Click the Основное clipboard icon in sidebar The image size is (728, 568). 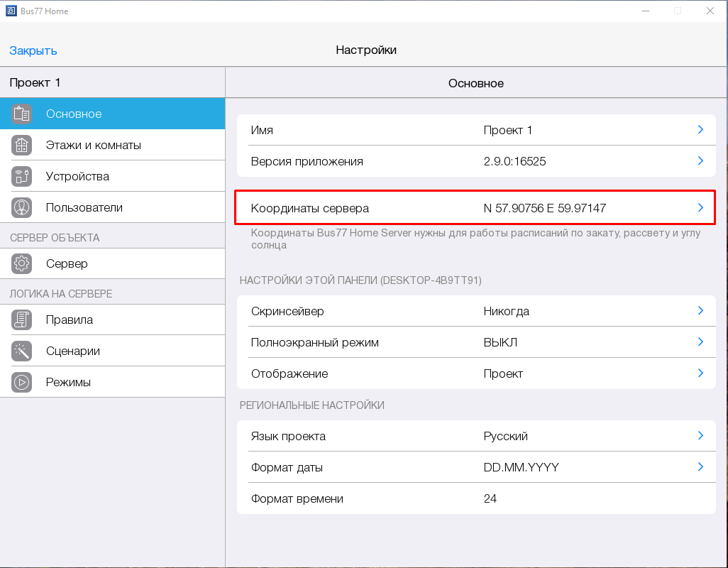pyautogui.click(x=22, y=114)
